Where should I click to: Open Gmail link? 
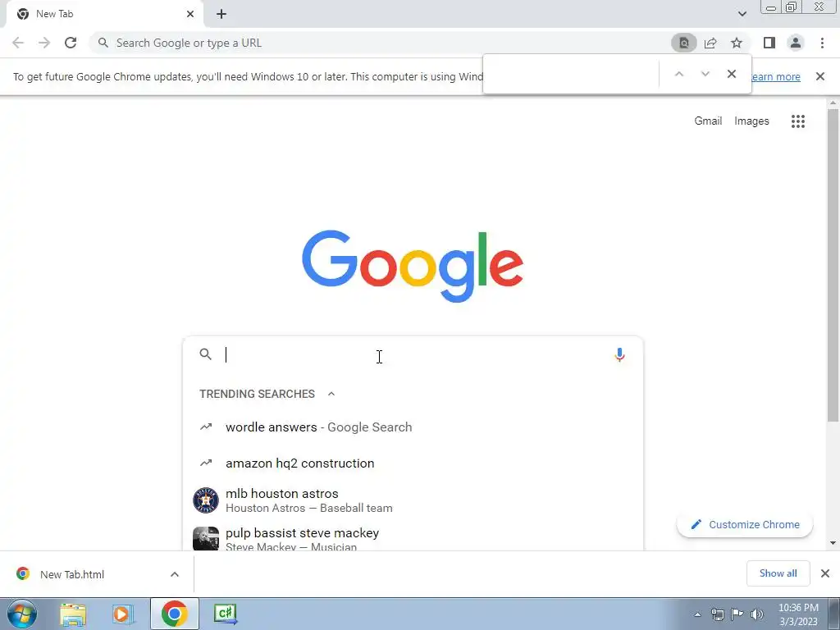(708, 121)
